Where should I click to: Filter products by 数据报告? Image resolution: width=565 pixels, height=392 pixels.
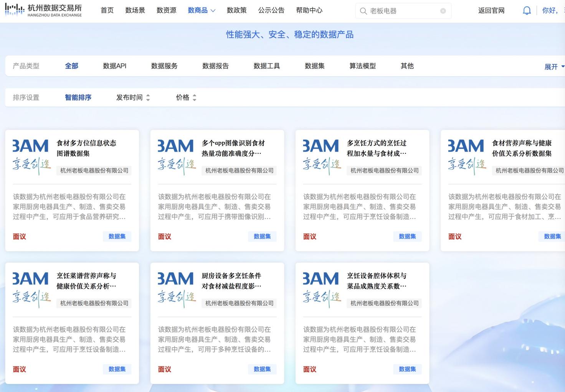pos(215,66)
